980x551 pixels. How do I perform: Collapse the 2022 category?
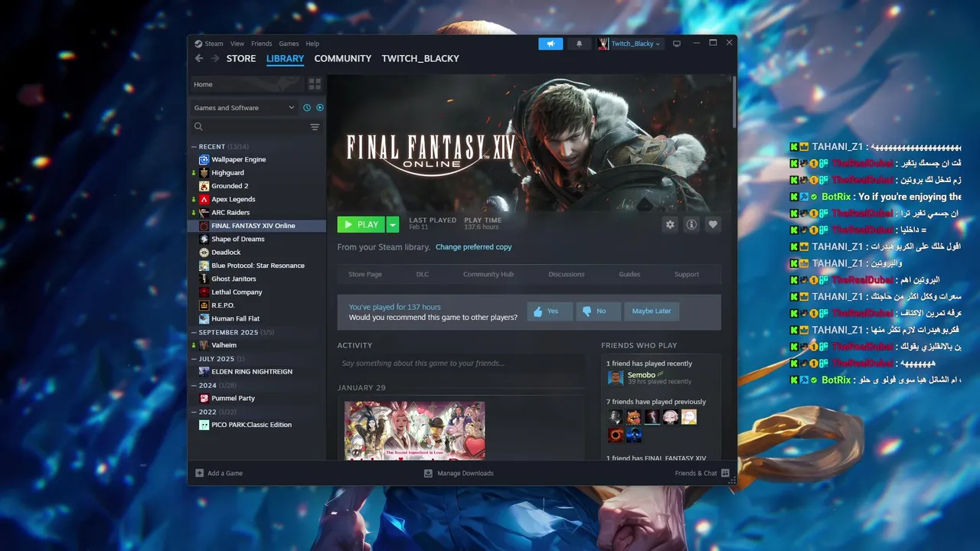(194, 412)
